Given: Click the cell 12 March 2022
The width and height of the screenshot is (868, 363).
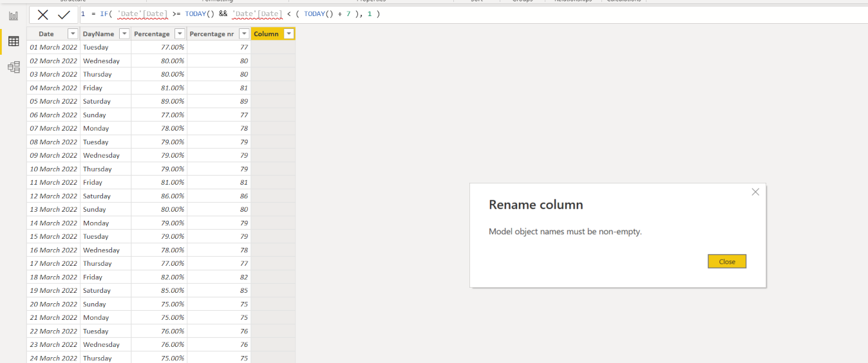Looking at the screenshot, I should click(53, 196).
